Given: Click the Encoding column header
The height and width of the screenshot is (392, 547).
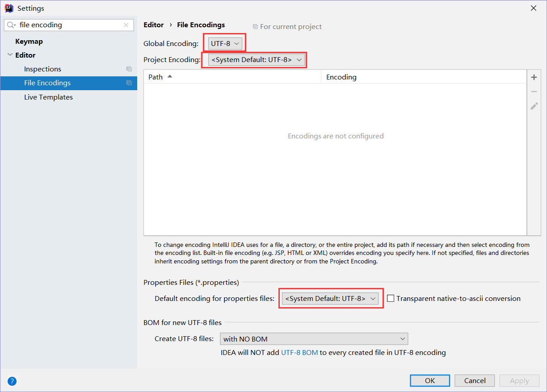Looking at the screenshot, I should click(x=424, y=77).
